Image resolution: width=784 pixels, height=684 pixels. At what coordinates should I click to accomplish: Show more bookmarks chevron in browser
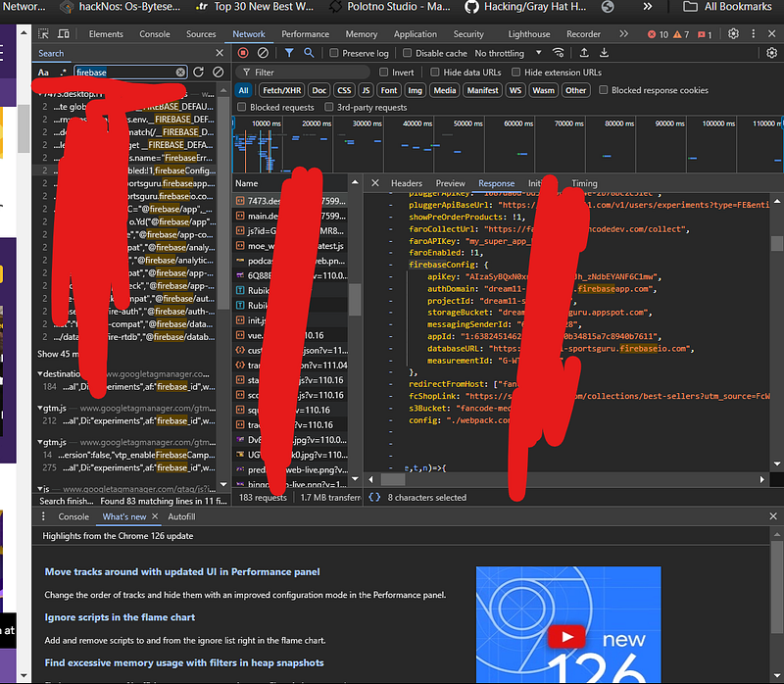click(x=648, y=7)
